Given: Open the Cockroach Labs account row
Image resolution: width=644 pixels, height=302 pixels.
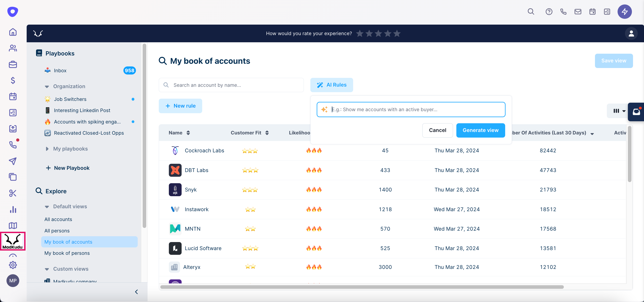Looking at the screenshot, I should tap(392, 151).
